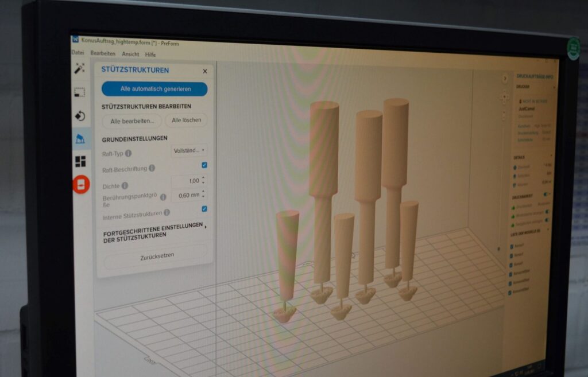Open the Layout tool in sidebar
Image resolution: width=588 pixels, height=377 pixels.
coord(80,161)
